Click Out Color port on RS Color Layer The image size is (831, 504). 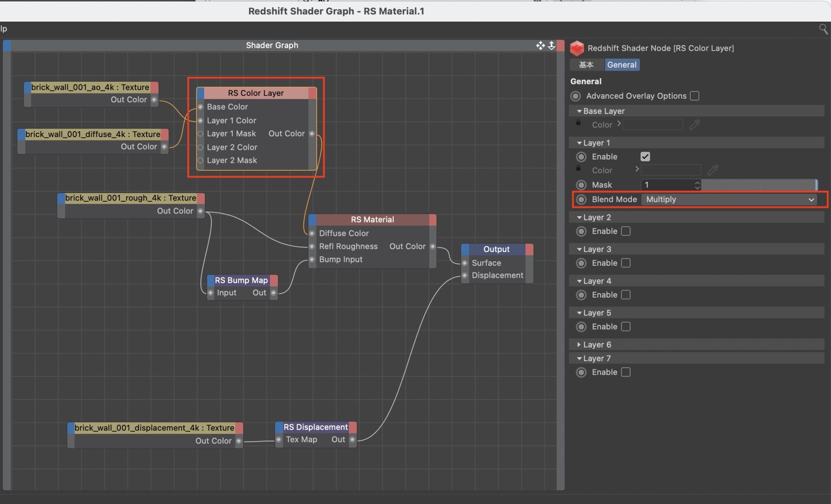312,134
